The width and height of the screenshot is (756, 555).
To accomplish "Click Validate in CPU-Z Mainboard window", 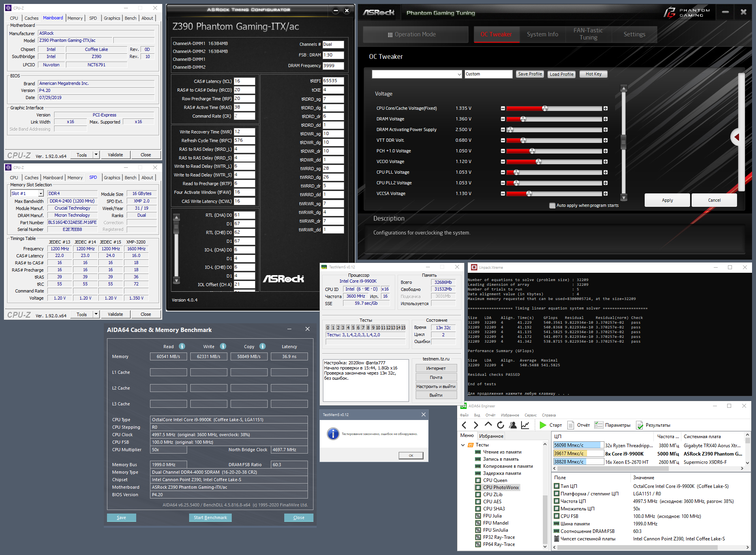I will (115, 155).
